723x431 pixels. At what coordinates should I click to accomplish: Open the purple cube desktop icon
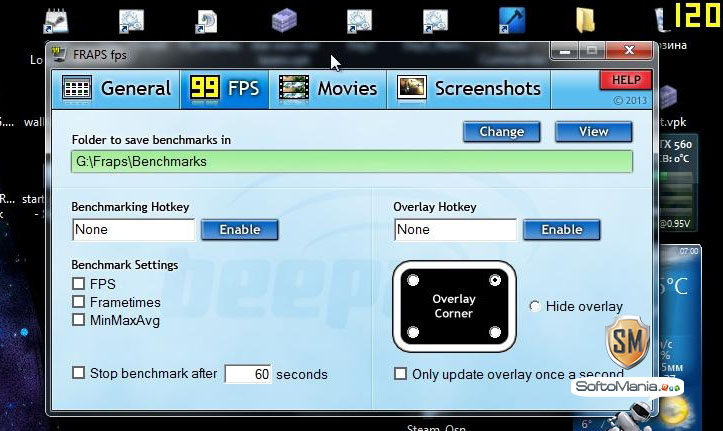pos(284,21)
